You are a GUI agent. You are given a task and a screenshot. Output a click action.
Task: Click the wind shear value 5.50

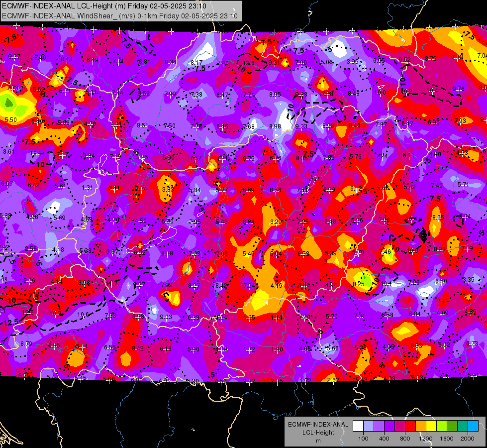pyautogui.click(x=10, y=119)
